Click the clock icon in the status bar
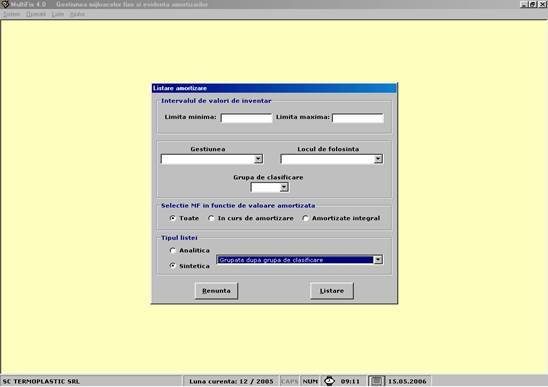The image size is (548, 387). click(329, 381)
